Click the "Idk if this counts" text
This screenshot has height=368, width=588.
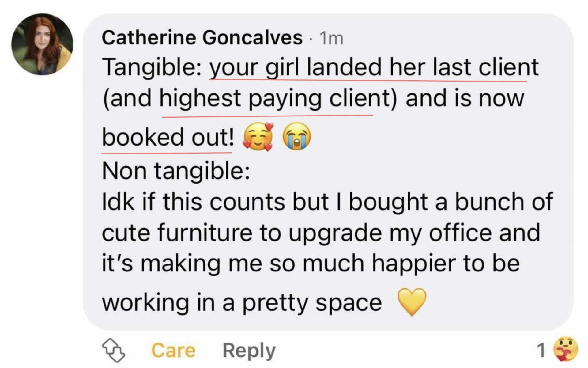coord(194,202)
